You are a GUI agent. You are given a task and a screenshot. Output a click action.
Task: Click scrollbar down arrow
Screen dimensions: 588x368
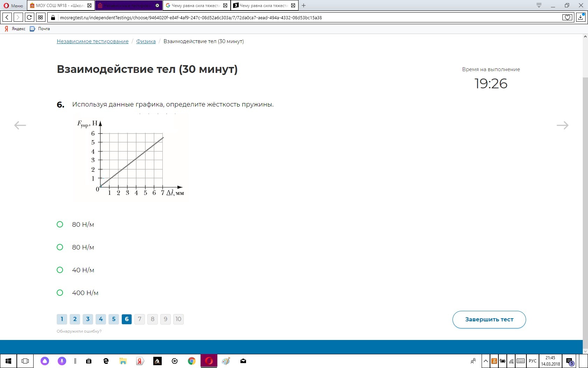585,352
